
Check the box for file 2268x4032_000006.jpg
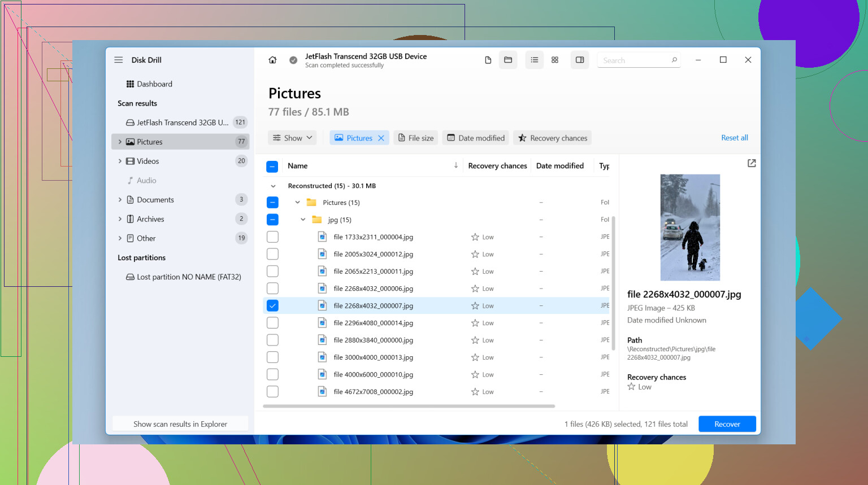[272, 289]
